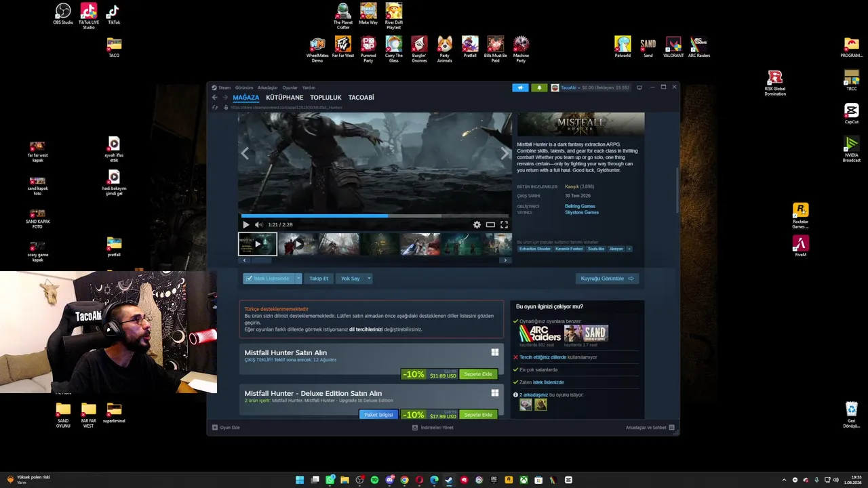Select the first trailer thumbnail
This screenshot has width=868, height=488.
(x=258, y=244)
